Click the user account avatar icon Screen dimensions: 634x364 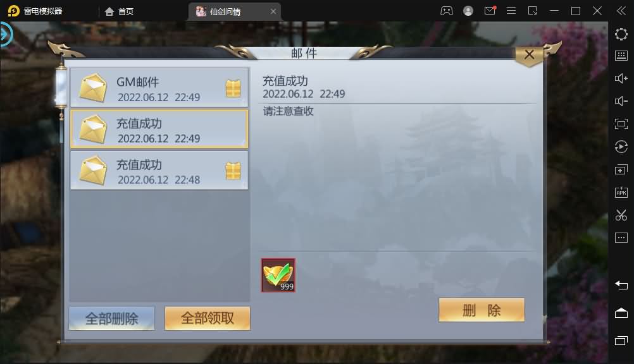tap(468, 11)
